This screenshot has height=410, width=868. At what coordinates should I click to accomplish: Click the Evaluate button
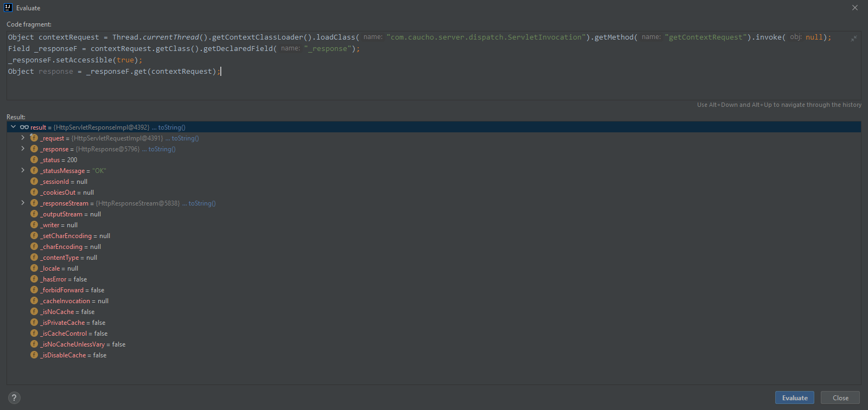point(795,398)
